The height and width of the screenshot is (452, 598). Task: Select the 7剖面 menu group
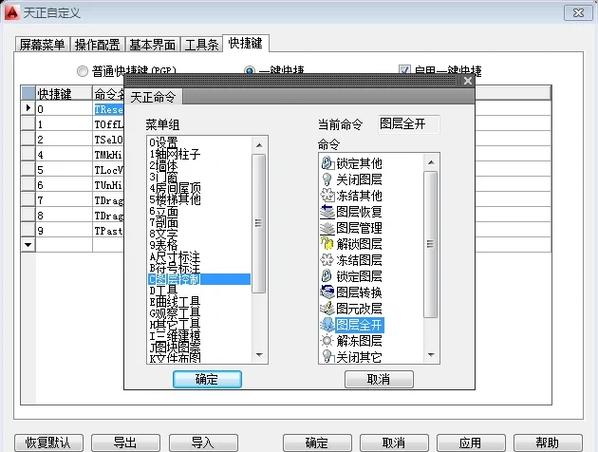click(199, 222)
